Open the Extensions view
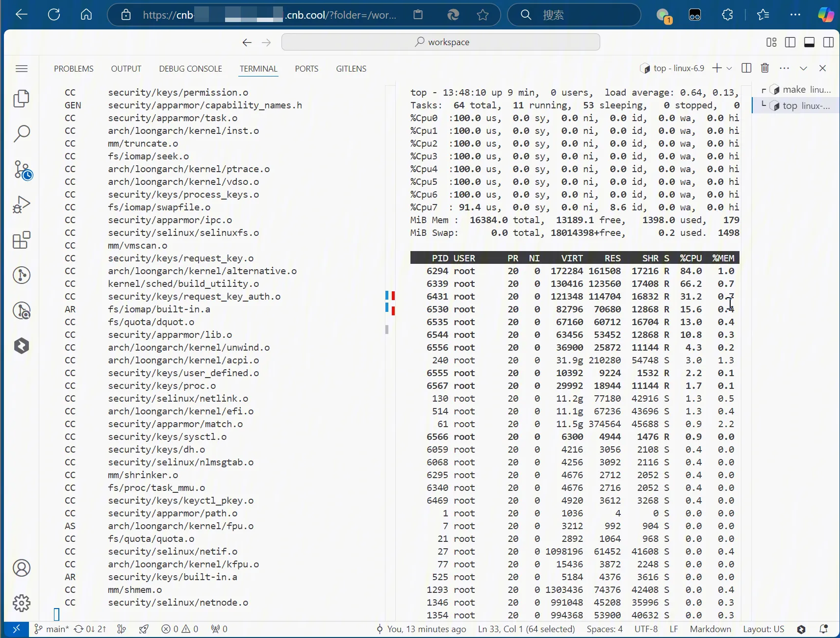 [21, 240]
